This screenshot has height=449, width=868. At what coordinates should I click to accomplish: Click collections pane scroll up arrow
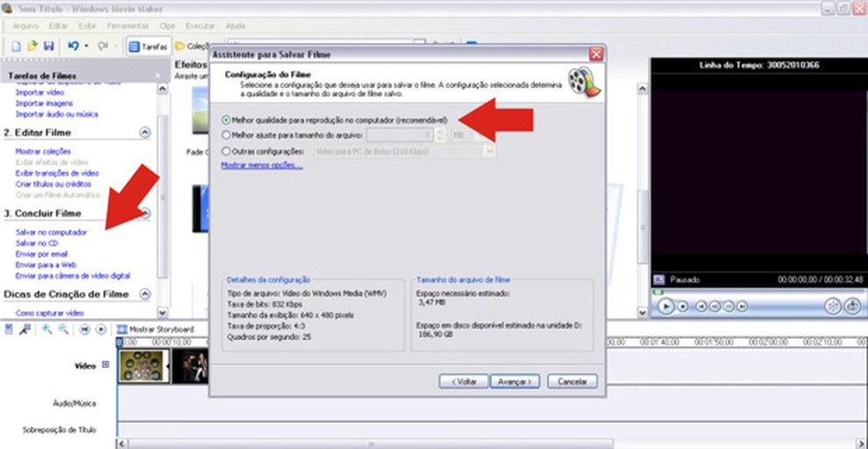point(642,88)
